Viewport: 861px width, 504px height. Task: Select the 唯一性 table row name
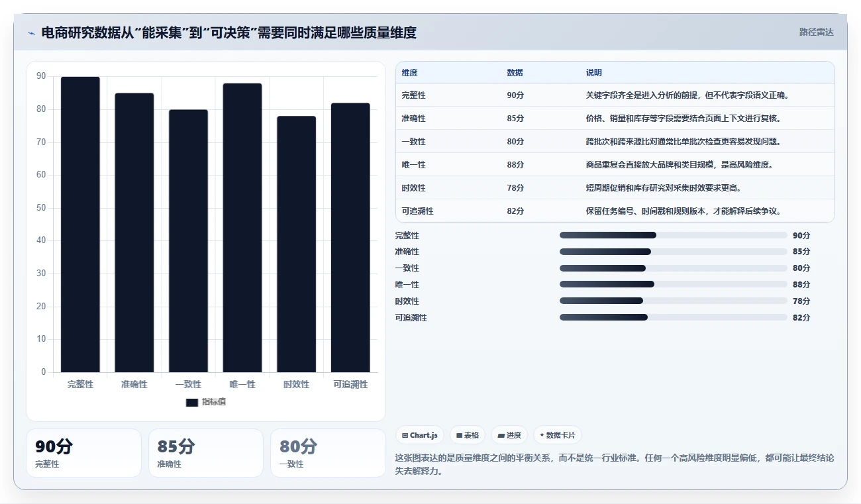click(413, 165)
